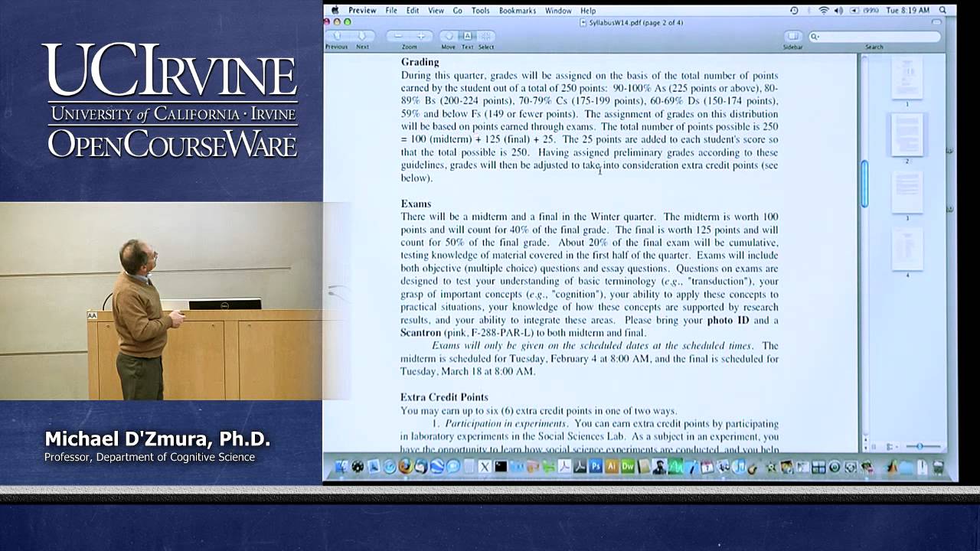Open the Window menu
This screenshot has width=980, height=551.
pyautogui.click(x=558, y=11)
